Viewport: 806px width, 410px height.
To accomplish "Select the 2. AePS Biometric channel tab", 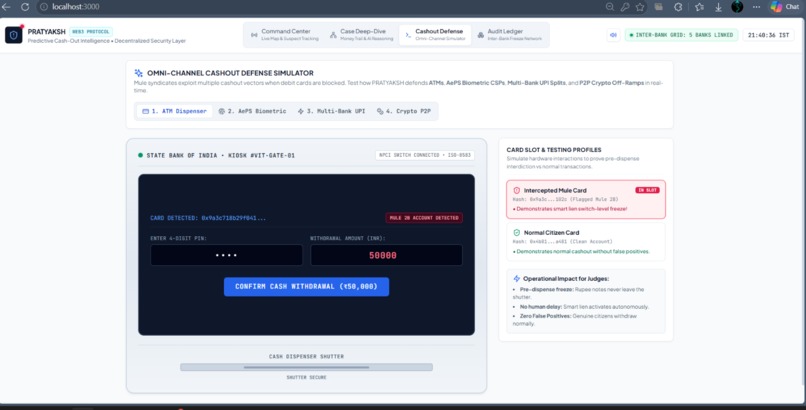I will click(x=252, y=111).
